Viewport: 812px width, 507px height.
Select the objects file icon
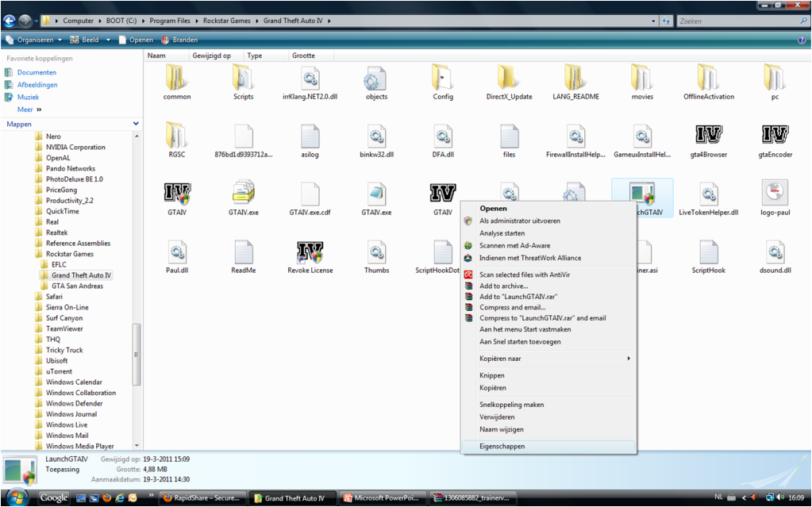[x=376, y=78]
